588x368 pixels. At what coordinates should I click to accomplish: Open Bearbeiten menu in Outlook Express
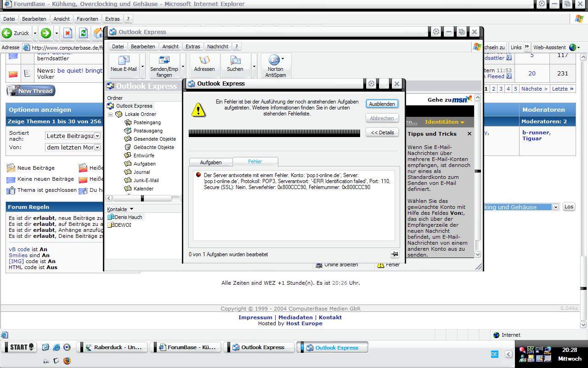tap(143, 46)
